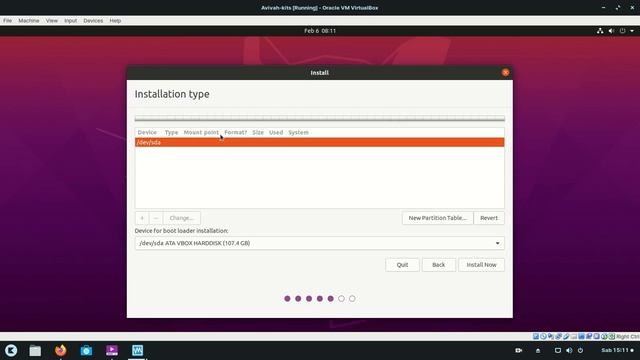640x360 pixels.
Task: Click the VirtualBox USB indicator icon
Action: tap(566, 336)
